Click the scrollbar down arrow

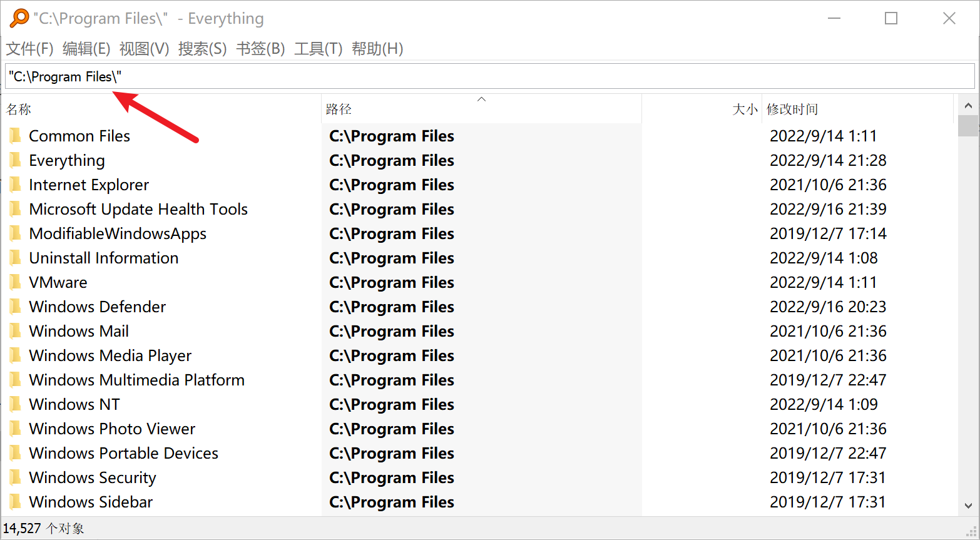click(968, 506)
